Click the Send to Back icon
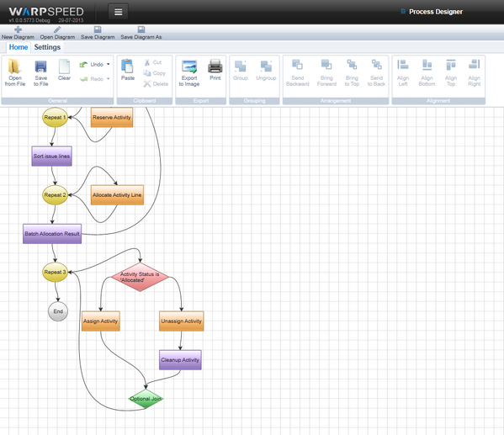 pos(377,65)
